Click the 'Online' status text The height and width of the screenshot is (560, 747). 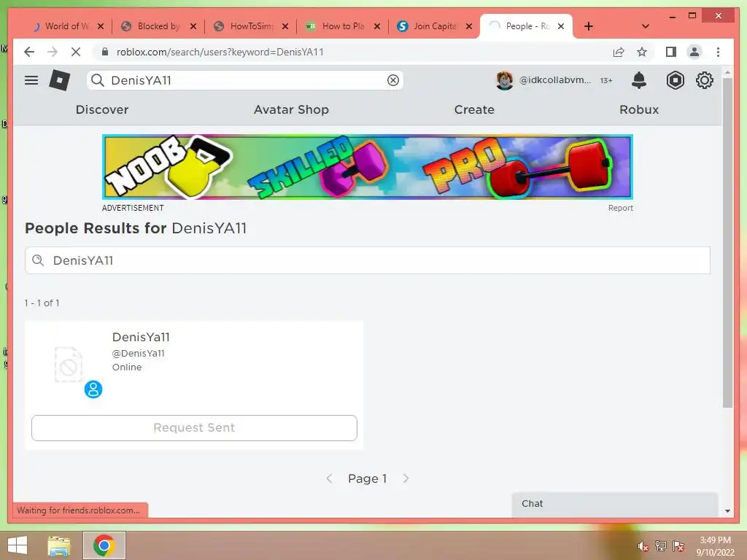tap(127, 367)
